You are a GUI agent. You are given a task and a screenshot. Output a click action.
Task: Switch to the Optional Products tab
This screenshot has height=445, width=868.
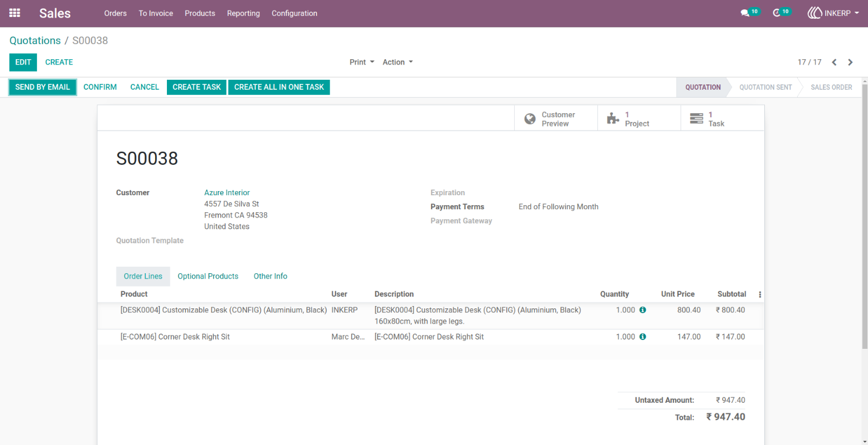208,276
